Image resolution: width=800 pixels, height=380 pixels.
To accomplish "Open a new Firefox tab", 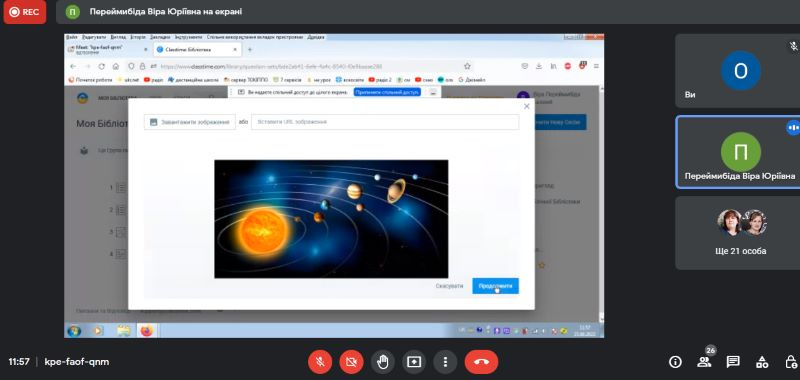I will [249, 49].
